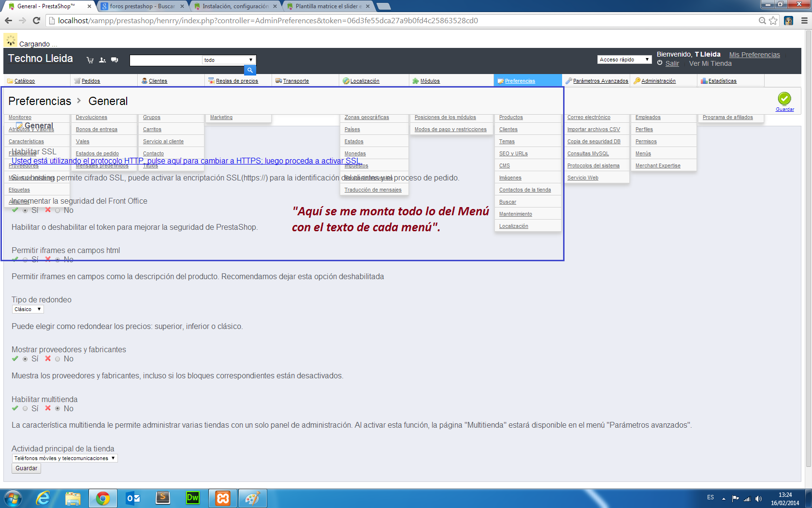
Task: Click the Salir logout link
Action: coord(672,63)
